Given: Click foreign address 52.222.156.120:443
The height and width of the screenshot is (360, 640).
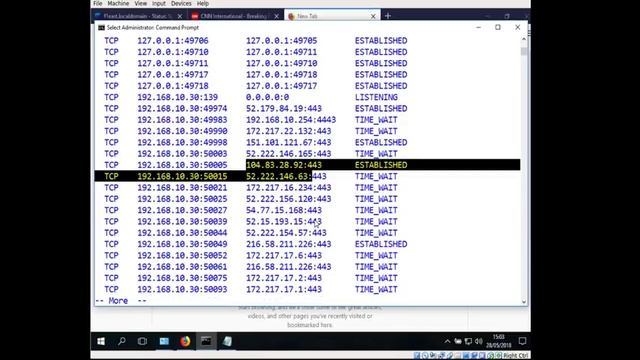Looking at the screenshot, I should click(289, 199).
